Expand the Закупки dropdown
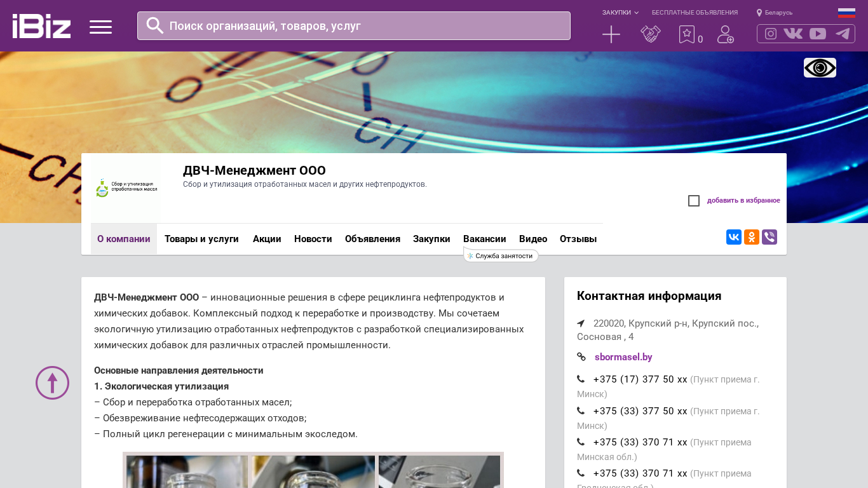 [x=620, y=13]
